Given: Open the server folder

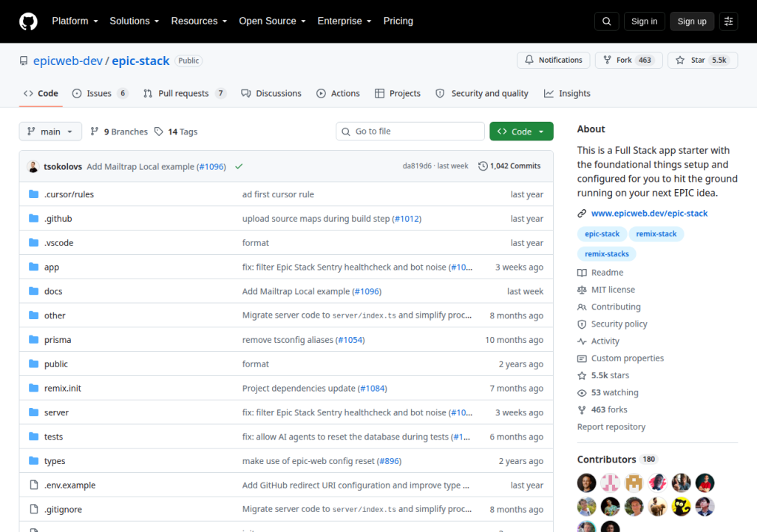Looking at the screenshot, I should 56,412.
